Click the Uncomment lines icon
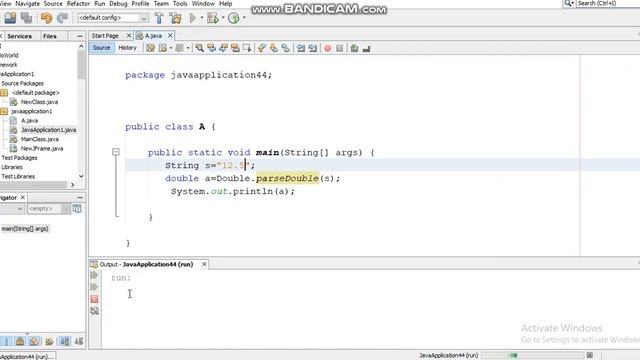 367,48
